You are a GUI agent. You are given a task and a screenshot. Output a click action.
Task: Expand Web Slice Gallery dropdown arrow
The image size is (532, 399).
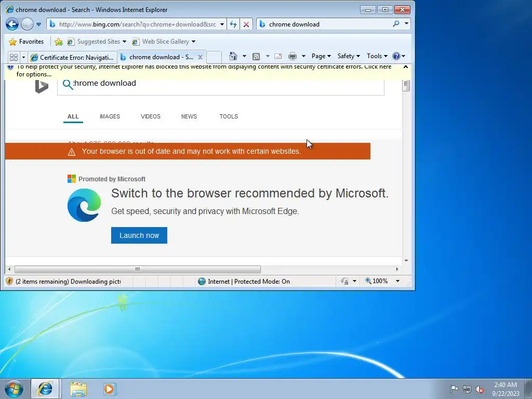[x=193, y=42]
